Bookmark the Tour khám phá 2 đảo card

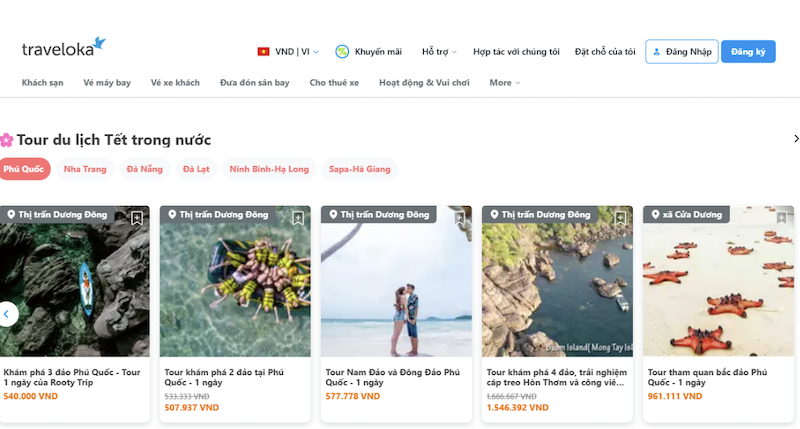click(298, 218)
